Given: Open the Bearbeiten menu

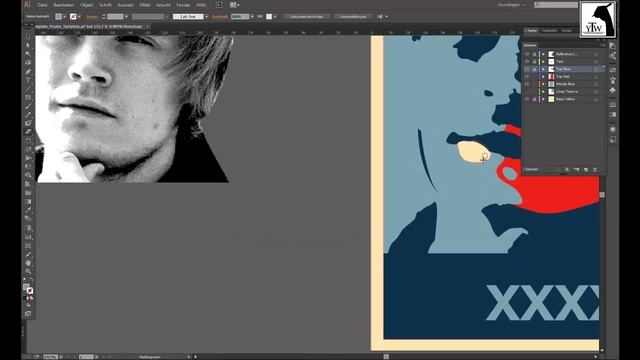Looking at the screenshot, I should coord(63,5).
